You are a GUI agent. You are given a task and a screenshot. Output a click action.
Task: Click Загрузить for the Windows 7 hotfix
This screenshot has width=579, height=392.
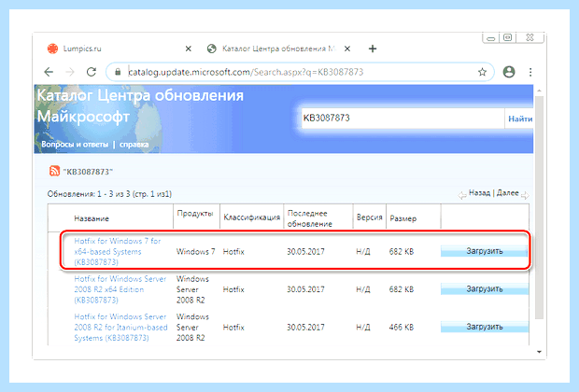point(484,251)
